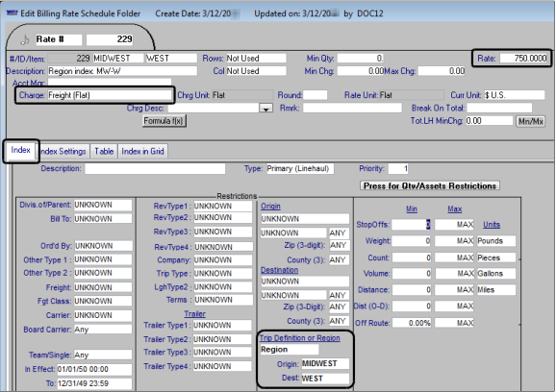
Task: Click the Charge field Freight (Flat)
Action: coord(110,95)
